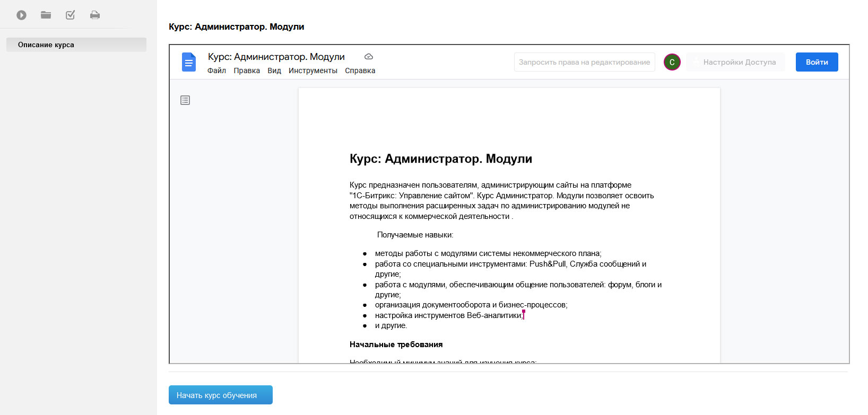Screen dimensions: 868x415
Task: Click the printer icon to print
Action: point(95,15)
